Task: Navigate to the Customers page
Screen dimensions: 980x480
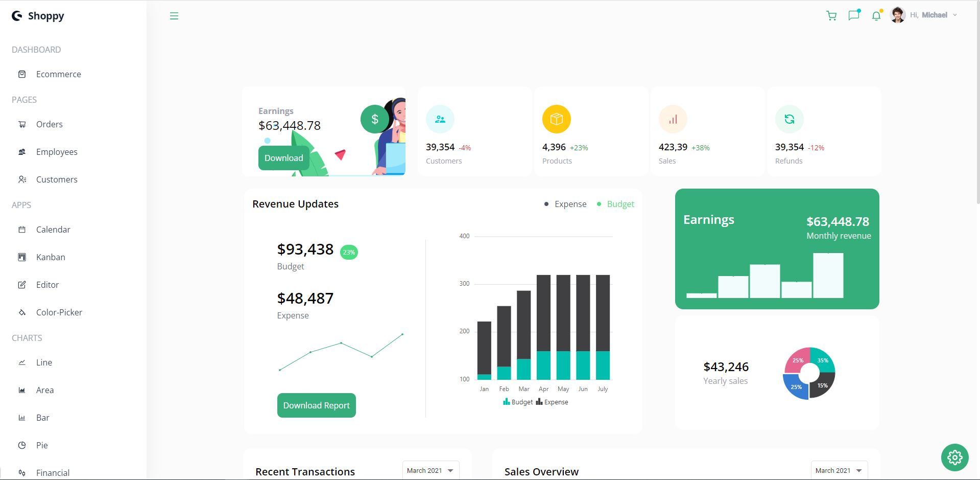Action: click(x=57, y=179)
